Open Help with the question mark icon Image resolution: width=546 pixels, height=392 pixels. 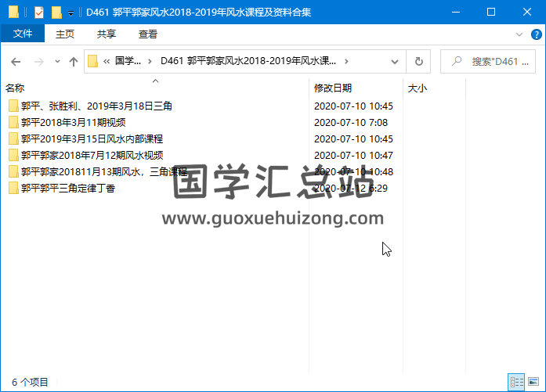click(x=537, y=34)
